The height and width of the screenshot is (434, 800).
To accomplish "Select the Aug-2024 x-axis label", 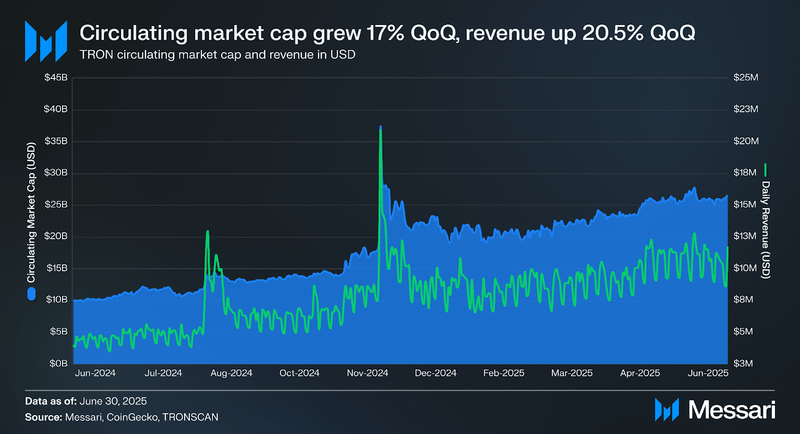I will coord(231,373).
